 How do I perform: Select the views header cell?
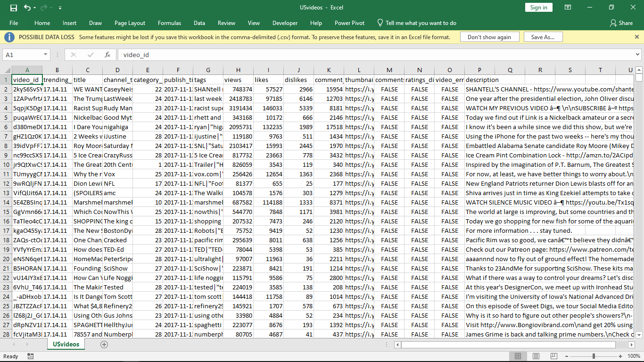pyautogui.click(x=238, y=80)
